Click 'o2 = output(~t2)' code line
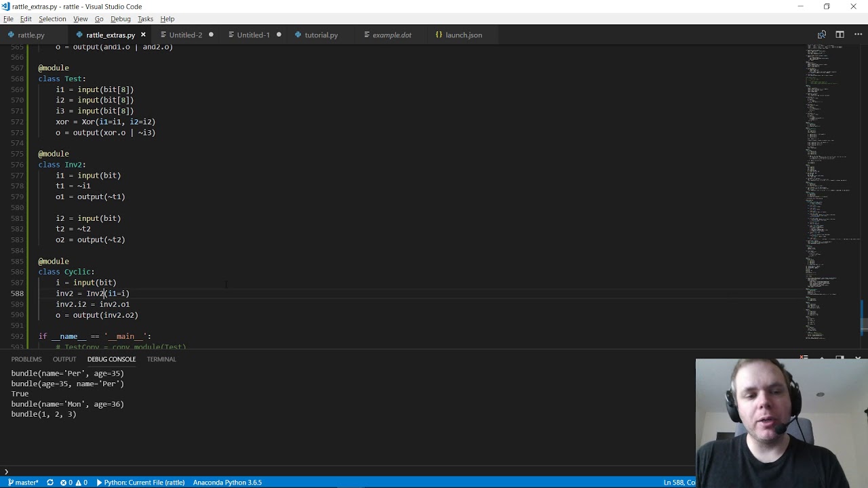868x488 pixels. (x=90, y=240)
